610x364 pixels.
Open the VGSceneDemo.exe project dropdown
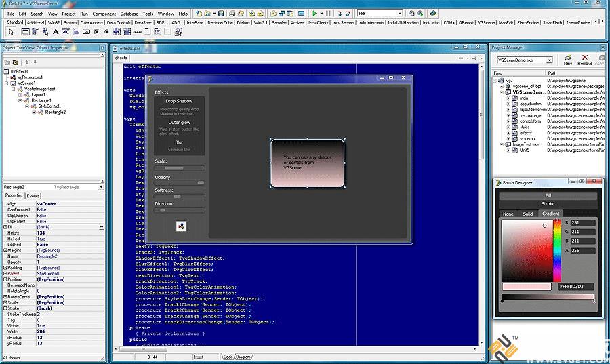coord(549,60)
